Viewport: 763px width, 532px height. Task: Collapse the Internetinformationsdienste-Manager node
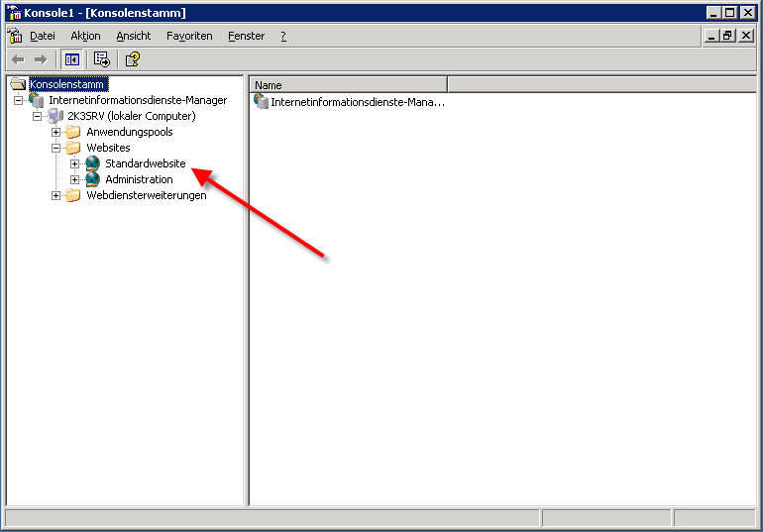(18, 101)
